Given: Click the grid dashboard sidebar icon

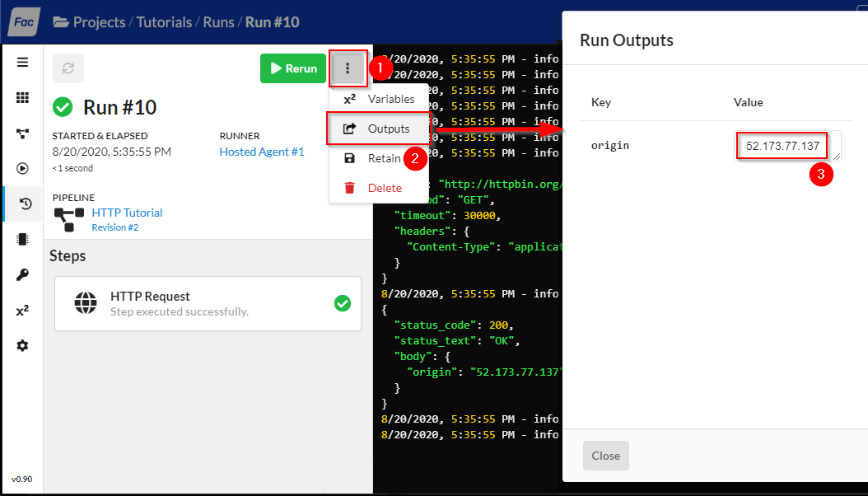Looking at the screenshot, I should (x=22, y=98).
